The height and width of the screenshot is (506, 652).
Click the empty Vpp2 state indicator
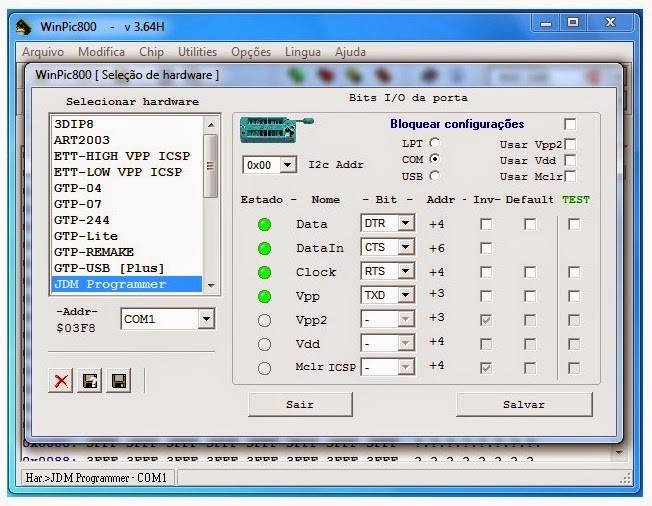click(x=264, y=321)
